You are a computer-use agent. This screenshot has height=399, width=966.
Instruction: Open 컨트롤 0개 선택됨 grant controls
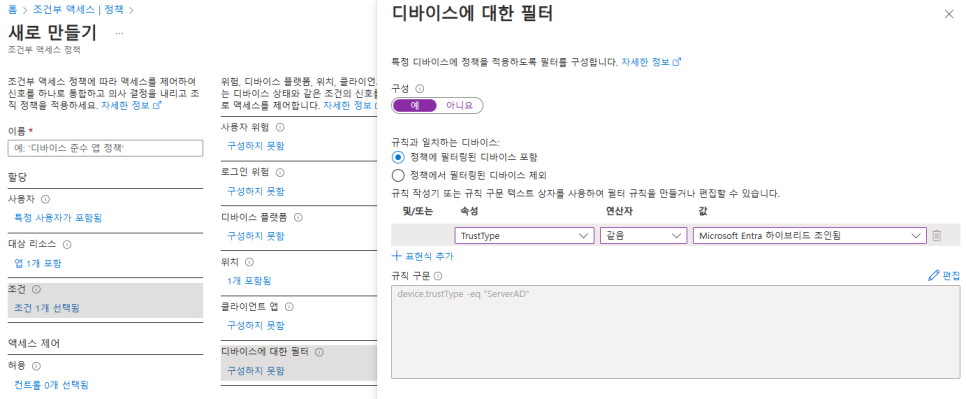tap(51, 385)
